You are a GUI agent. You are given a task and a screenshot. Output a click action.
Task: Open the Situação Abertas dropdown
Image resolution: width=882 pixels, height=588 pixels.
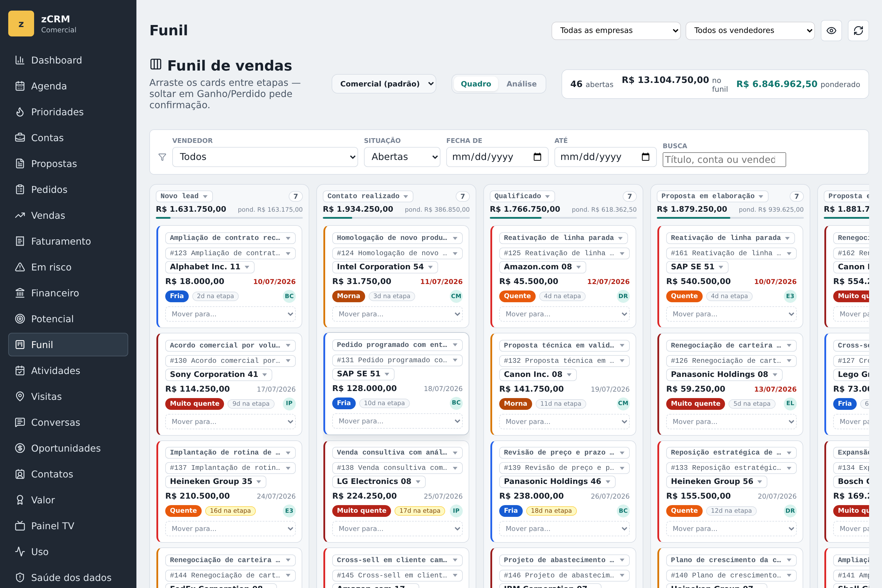pos(402,157)
